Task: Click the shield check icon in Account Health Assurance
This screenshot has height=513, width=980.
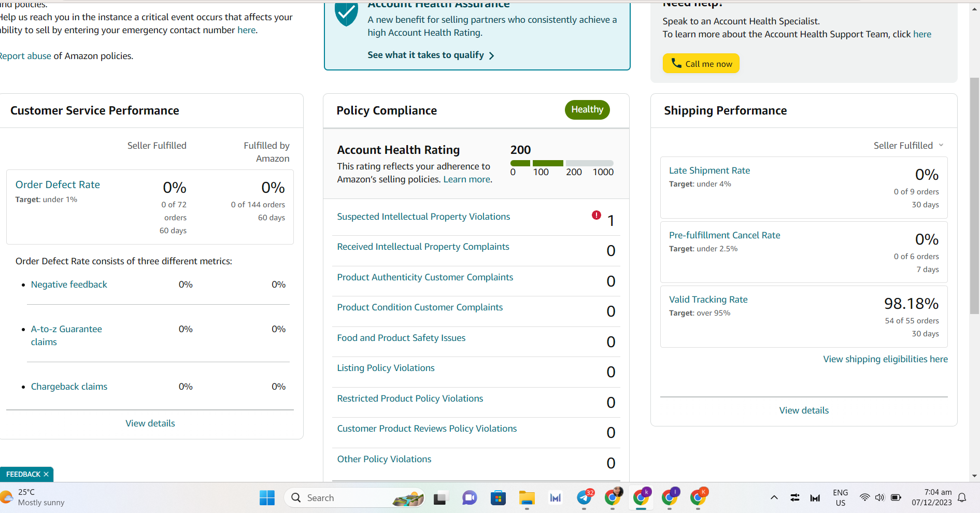Action: (x=346, y=13)
